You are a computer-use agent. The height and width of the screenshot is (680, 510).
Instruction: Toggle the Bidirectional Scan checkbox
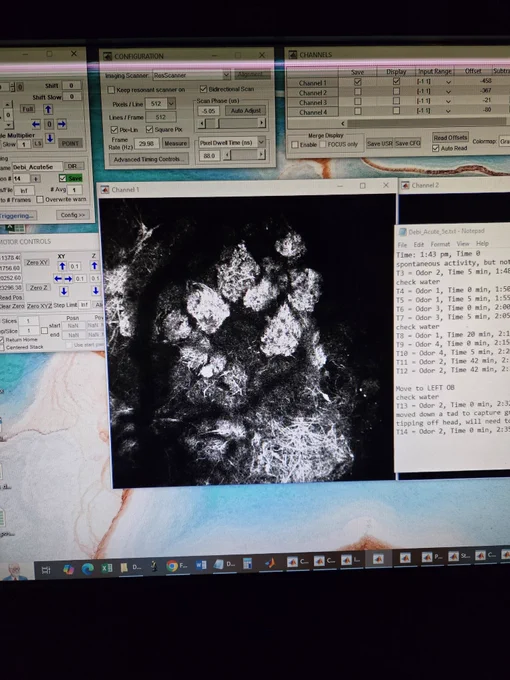(x=203, y=89)
